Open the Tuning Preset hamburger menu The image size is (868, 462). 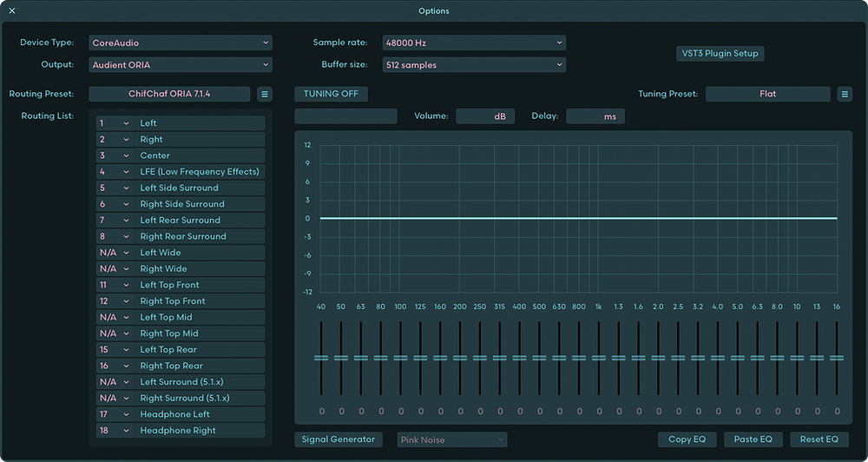(x=845, y=94)
